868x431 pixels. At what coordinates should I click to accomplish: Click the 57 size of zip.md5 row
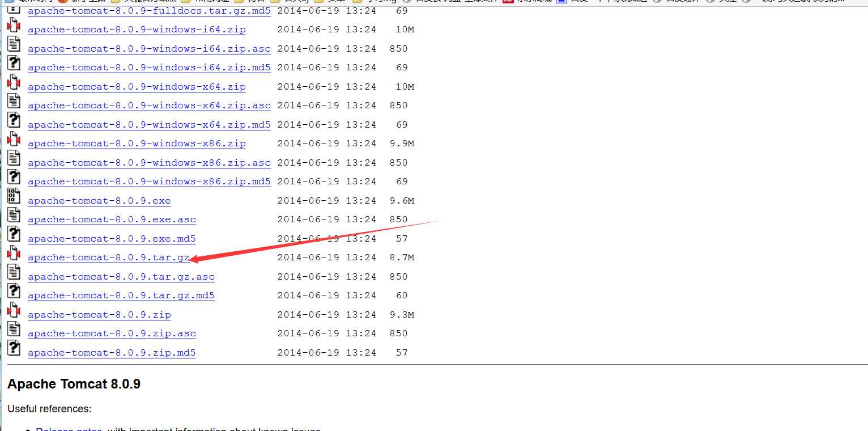pyautogui.click(x=402, y=353)
